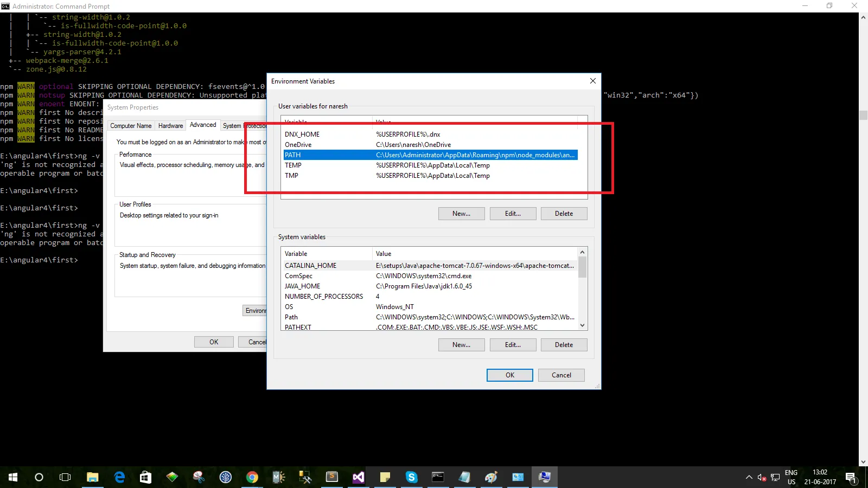Click the system variables Value column header
The width and height of the screenshot is (868, 488).
pos(475,254)
